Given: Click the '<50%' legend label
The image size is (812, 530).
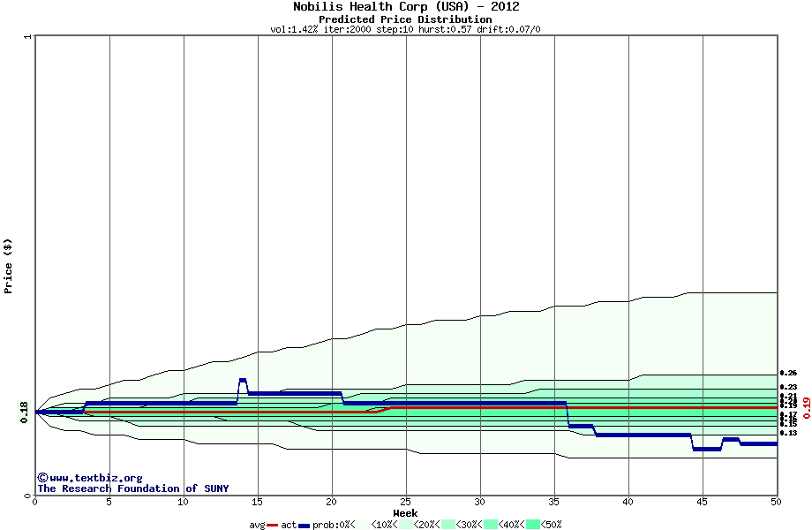Looking at the screenshot, I should (552, 525).
